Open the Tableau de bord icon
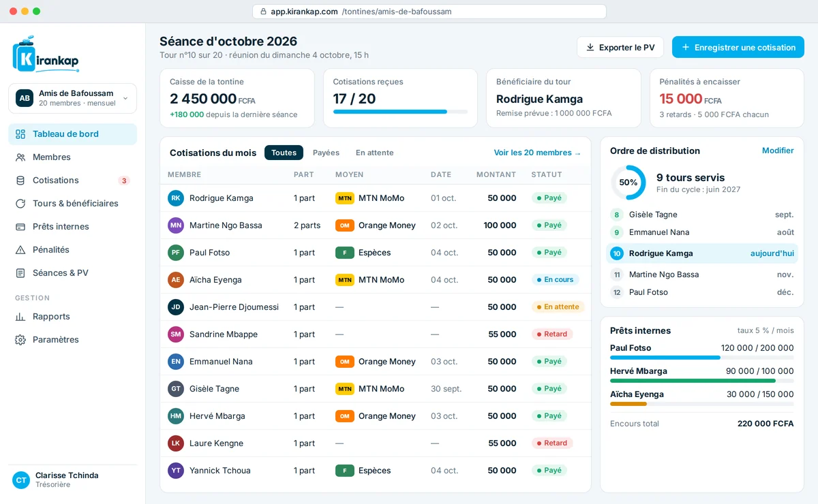The width and height of the screenshot is (818, 504). [x=20, y=134]
